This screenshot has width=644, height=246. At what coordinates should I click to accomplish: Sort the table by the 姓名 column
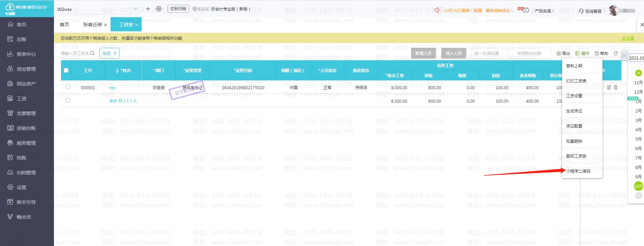click(117, 71)
